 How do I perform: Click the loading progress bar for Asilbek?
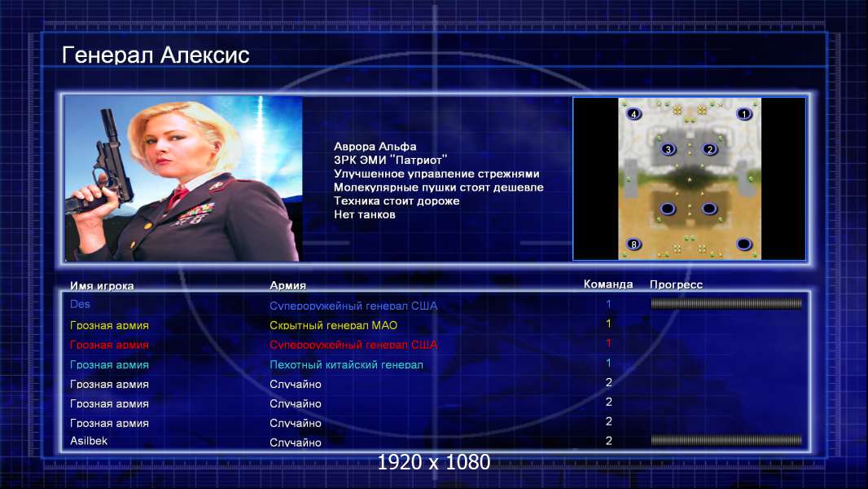click(726, 440)
